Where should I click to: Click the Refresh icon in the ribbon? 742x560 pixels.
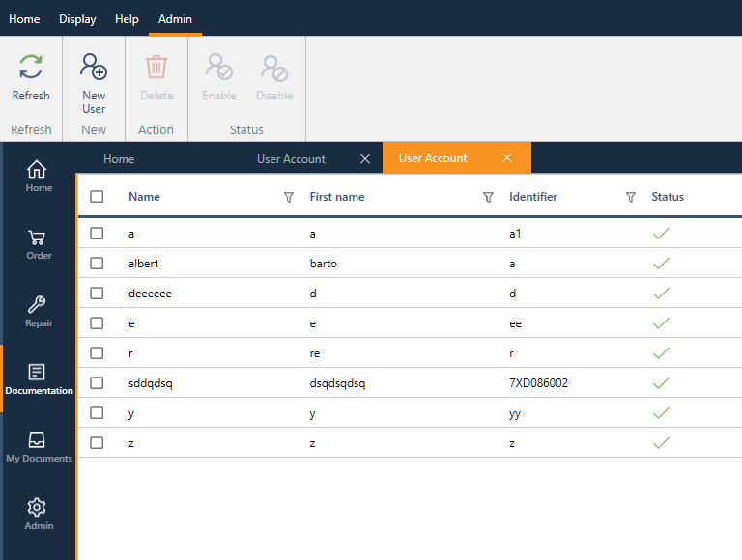31,68
